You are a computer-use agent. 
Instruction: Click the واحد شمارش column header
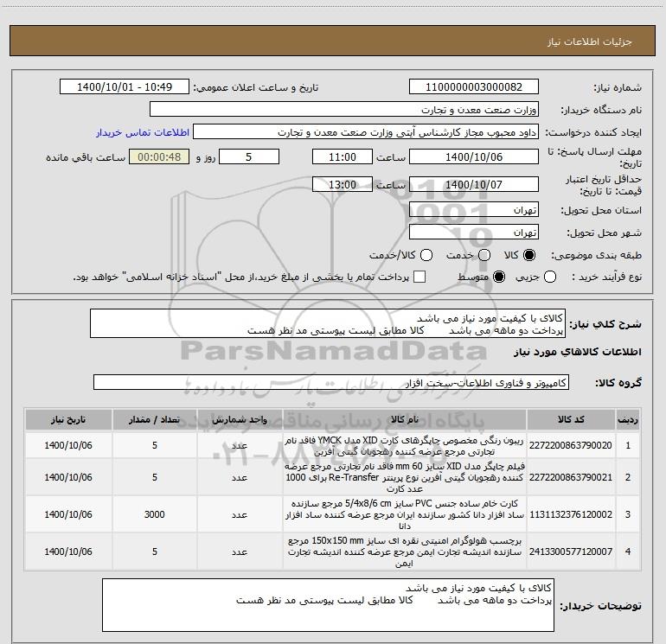240,419
